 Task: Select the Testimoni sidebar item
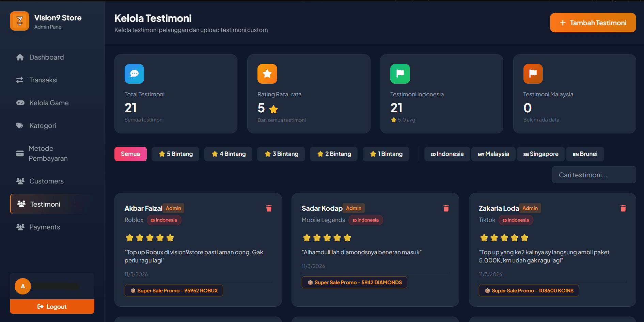[52, 204]
